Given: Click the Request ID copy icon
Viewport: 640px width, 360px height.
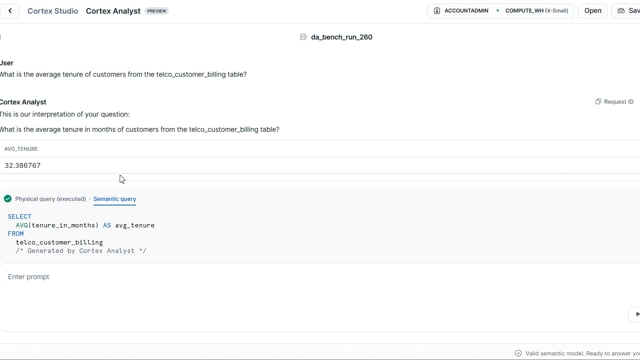Looking at the screenshot, I should [598, 102].
